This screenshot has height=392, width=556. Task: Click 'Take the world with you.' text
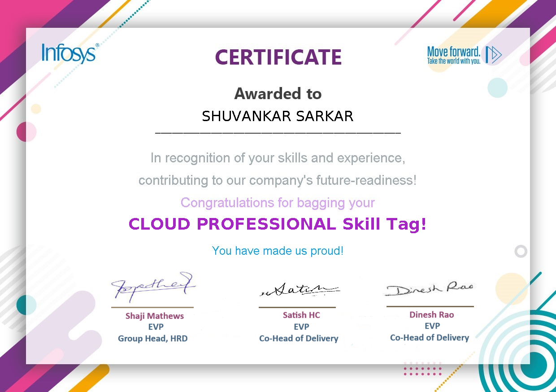click(x=453, y=61)
